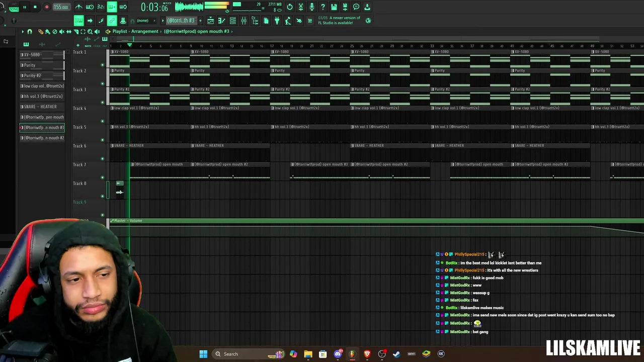This screenshot has height=362, width=644.
Task: Select the paint brush tool in playlist
Action: (48, 32)
